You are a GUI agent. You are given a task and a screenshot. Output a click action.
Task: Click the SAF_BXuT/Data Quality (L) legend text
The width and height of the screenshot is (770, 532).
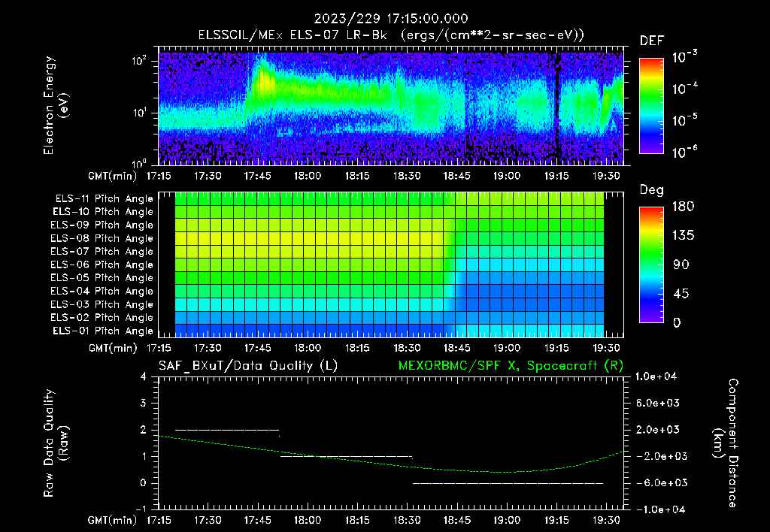pyautogui.click(x=248, y=366)
